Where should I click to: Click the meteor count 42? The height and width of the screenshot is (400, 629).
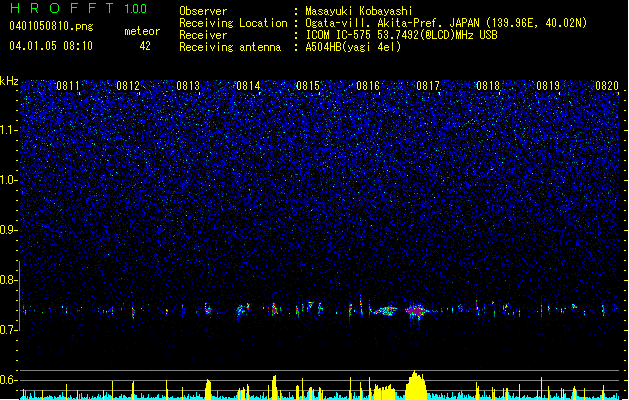[145, 46]
